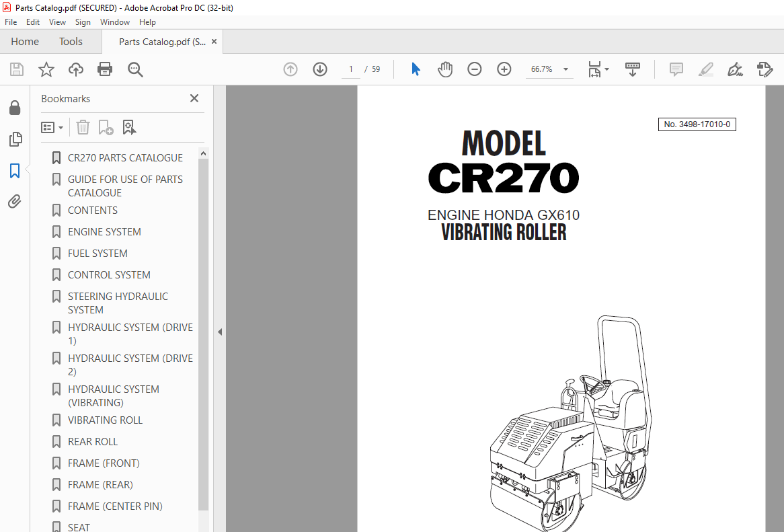Add the star bookmark to file
Image resolution: width=784 pixels, height=532 pixels.
tap(46, 69)
